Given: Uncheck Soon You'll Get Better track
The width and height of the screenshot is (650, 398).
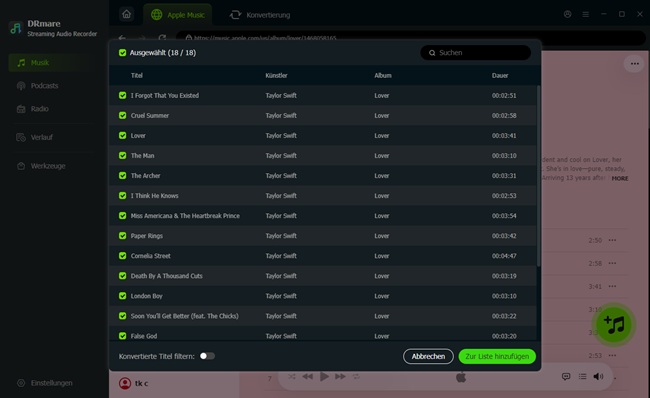Looking at the screenshot, I should click(122, 316).
